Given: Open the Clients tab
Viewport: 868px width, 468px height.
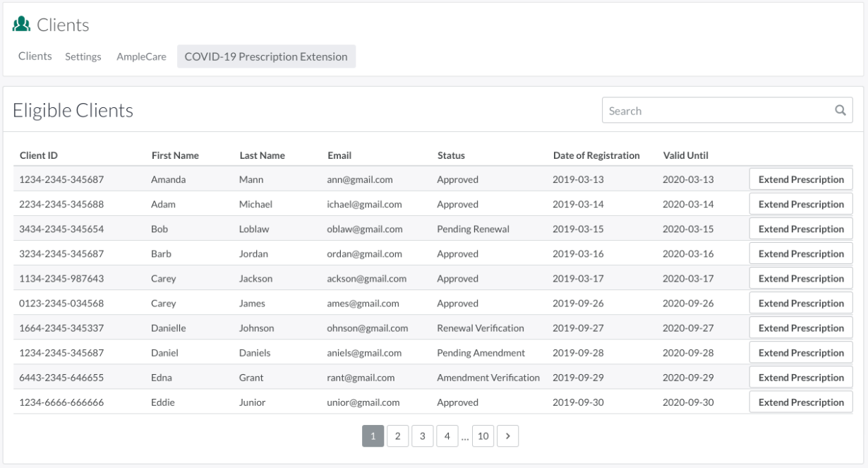Looking at the screenshot, I should coord(35,56).
